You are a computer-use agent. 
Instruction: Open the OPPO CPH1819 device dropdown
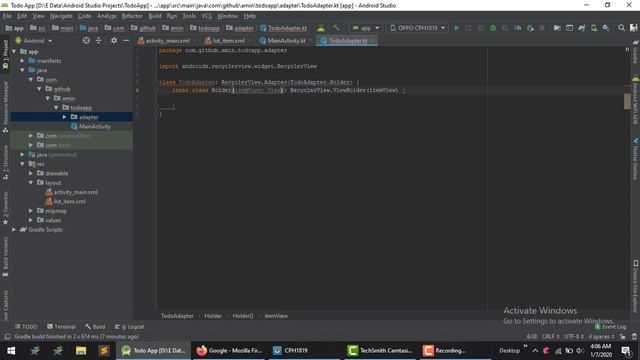[x=417, y=28]
